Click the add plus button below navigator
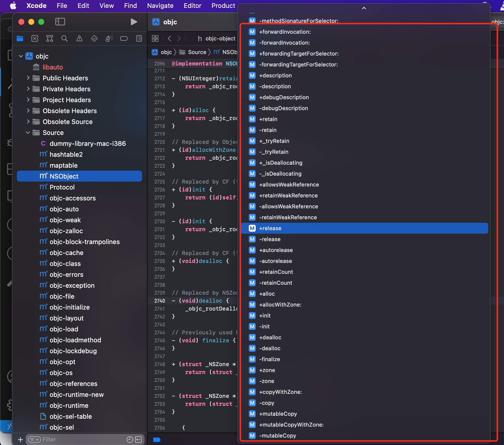The height and width of the screenshot is (445, 504). click(x=21, y=440)
